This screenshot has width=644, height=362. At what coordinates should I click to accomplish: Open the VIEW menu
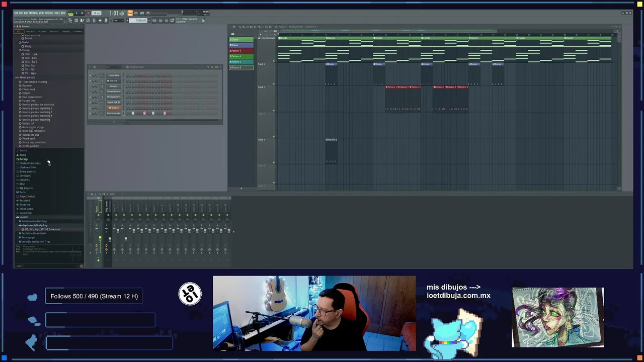click(41, 13)
